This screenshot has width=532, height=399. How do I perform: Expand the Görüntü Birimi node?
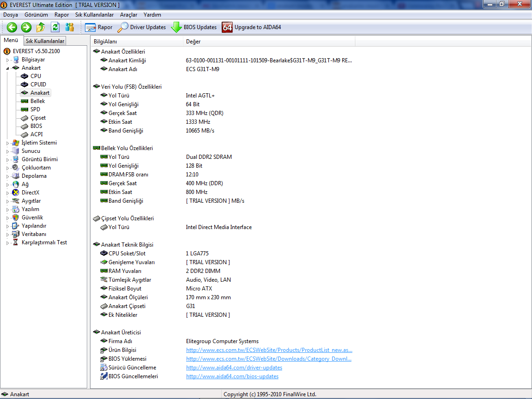coord(7,160)
